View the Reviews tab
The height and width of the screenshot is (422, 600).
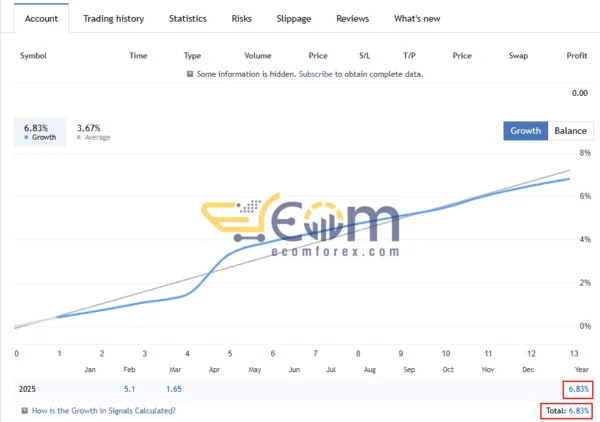352,18
